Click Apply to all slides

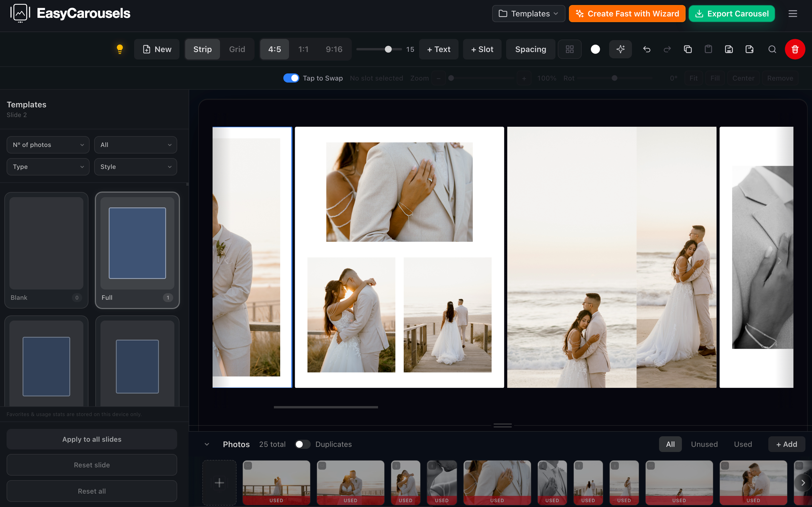click(x=91, y=439)
